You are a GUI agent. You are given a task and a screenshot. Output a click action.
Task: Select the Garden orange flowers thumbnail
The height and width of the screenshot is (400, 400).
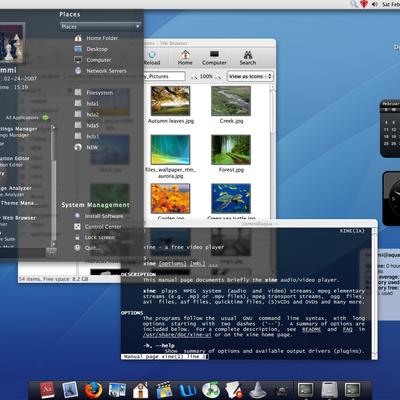point(170,198)
